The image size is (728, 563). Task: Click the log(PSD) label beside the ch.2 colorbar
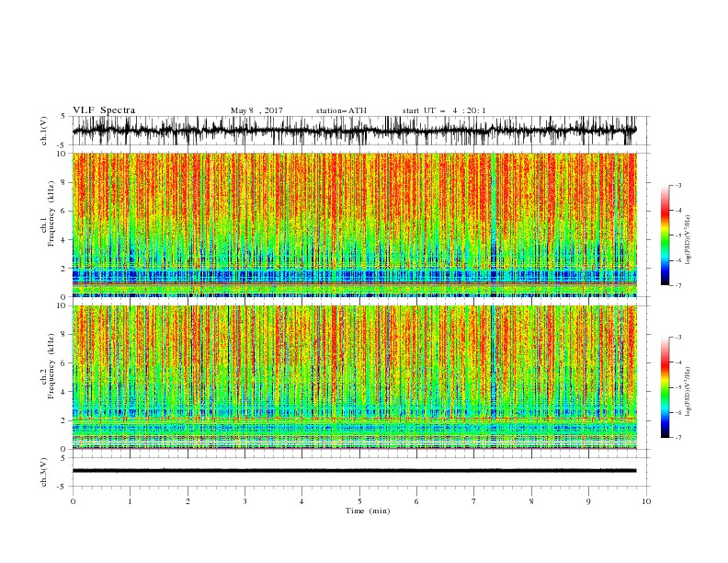688,392
